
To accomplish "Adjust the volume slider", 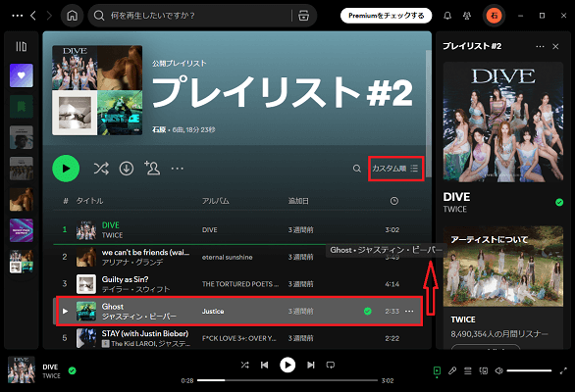I will 529,370.
